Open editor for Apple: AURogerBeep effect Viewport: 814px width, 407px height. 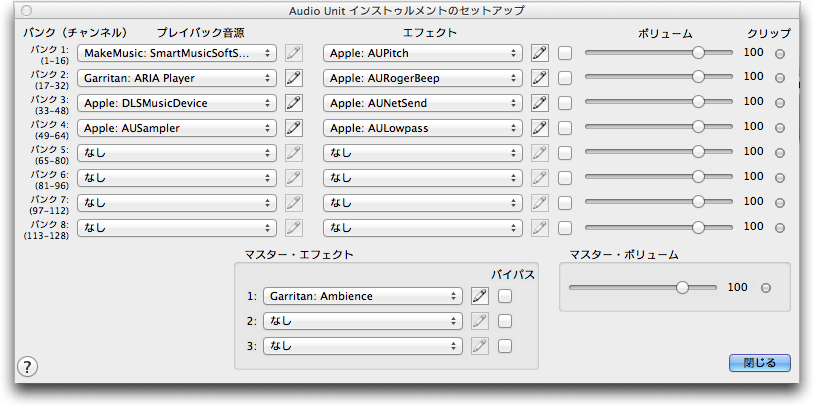tap(540, 78)
